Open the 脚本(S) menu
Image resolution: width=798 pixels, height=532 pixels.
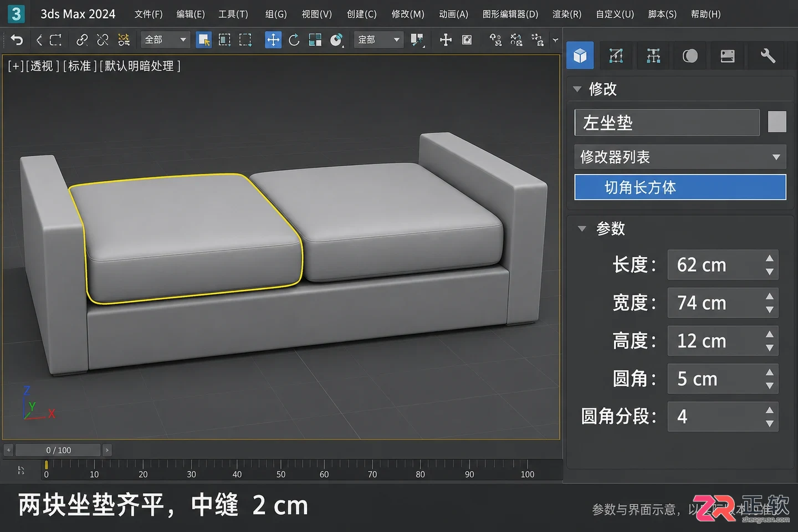point(662,14)
